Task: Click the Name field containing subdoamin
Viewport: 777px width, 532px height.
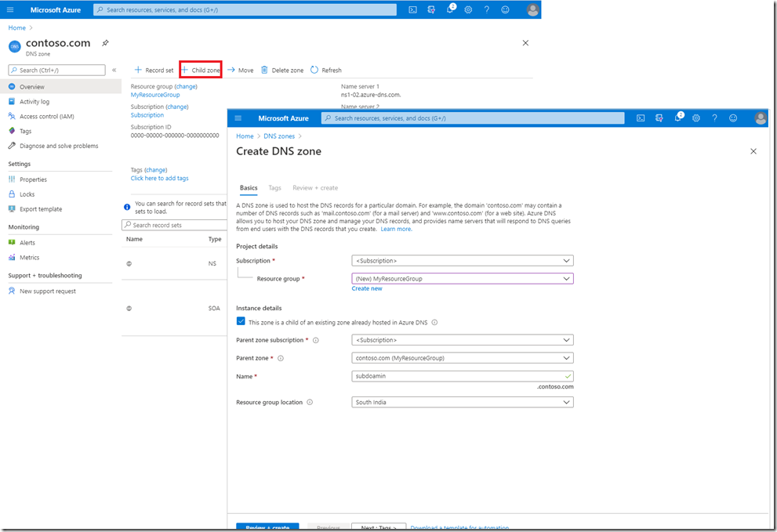Action: (x=463, y=376)
